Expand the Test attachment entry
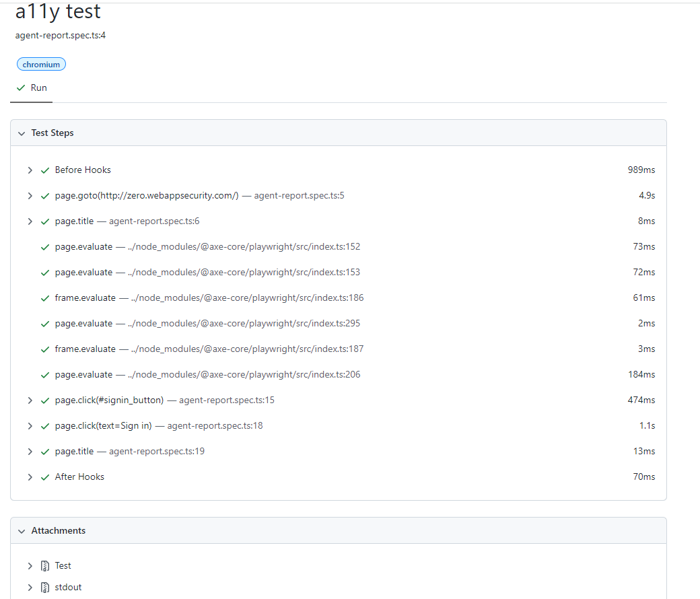This screenshot has height=599, width=700. [30, 565]
